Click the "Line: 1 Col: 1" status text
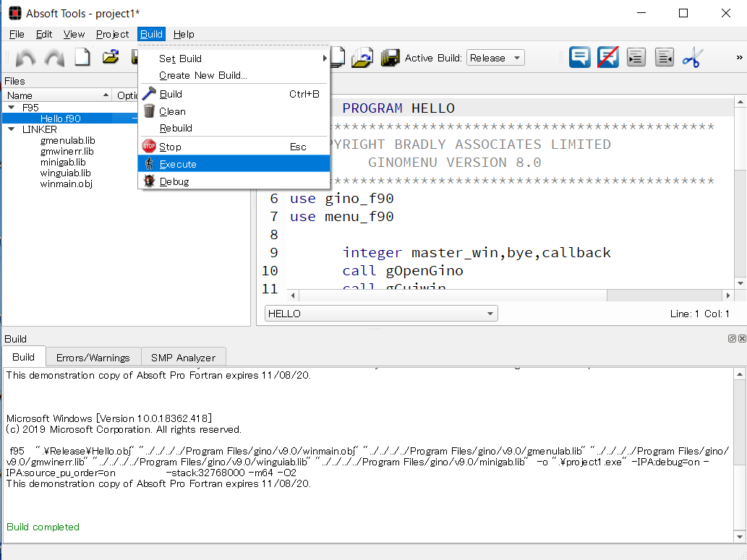 click(699, 314)
